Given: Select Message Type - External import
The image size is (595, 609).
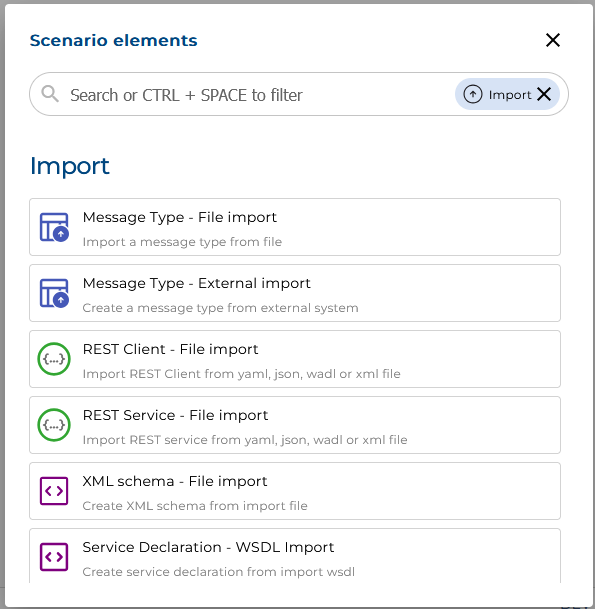Looking at the screenshot, I should (x=295, y=293).
